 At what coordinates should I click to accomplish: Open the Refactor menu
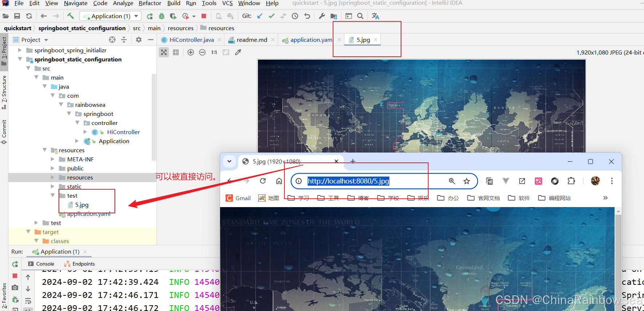tap(150, 3)
